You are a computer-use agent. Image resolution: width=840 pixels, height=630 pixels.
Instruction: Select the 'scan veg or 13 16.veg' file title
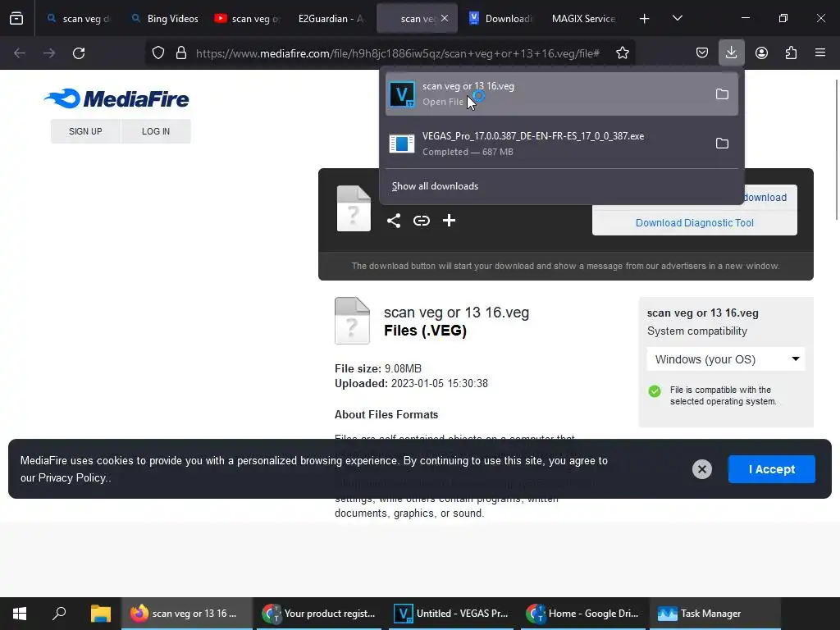tap(456, 313)
